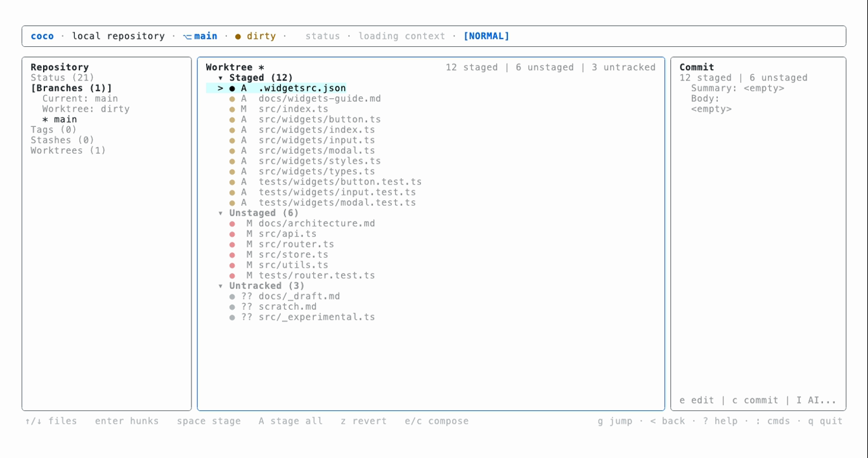Click red dot beside tests/router.test.ts
Image resolution: width=868 pixels, height=458 pixels.
coord(232,276)
